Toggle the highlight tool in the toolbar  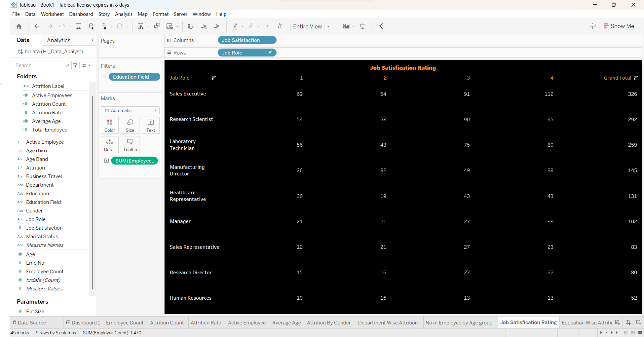pyautogui.click(x=236, y=26)
